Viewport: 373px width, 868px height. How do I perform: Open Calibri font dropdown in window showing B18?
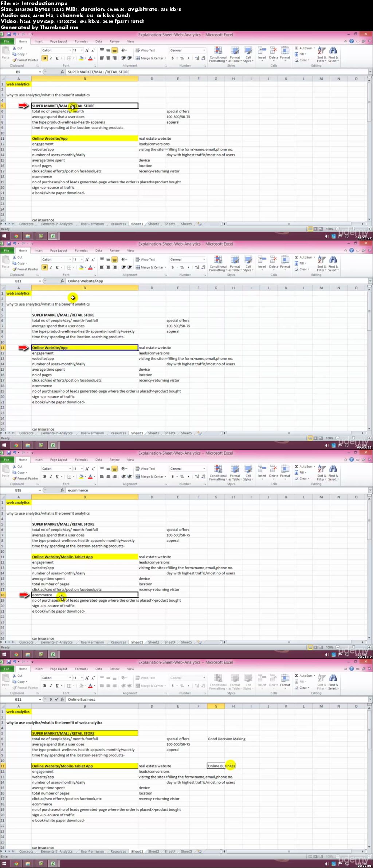coord(70,469)
